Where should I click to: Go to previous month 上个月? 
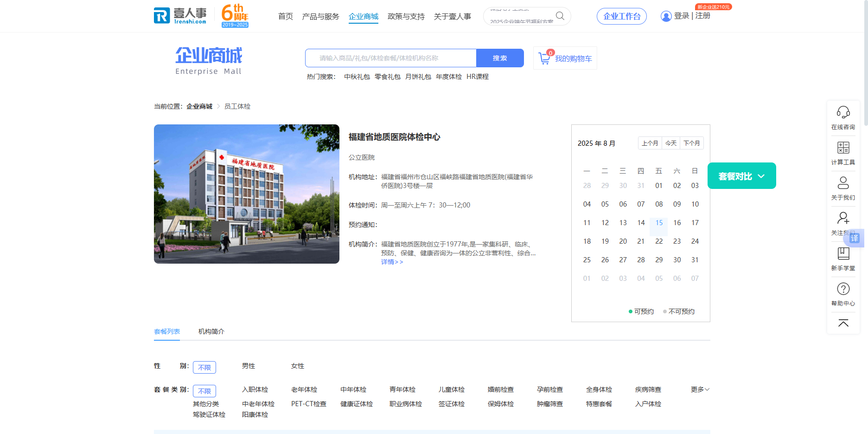point(650,143)
